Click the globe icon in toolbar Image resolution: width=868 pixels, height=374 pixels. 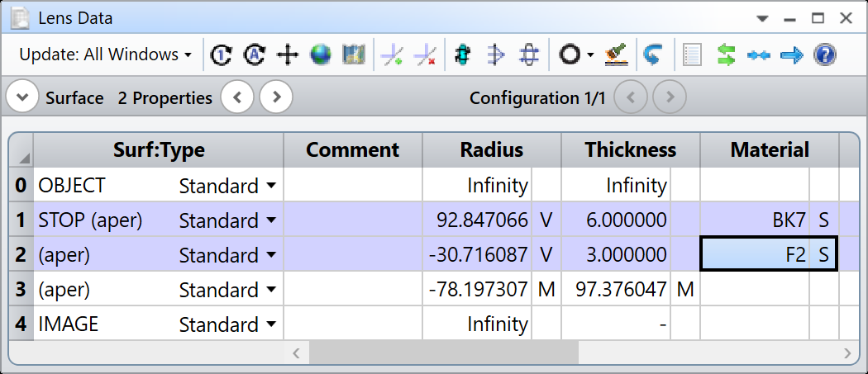coord(321,55)
